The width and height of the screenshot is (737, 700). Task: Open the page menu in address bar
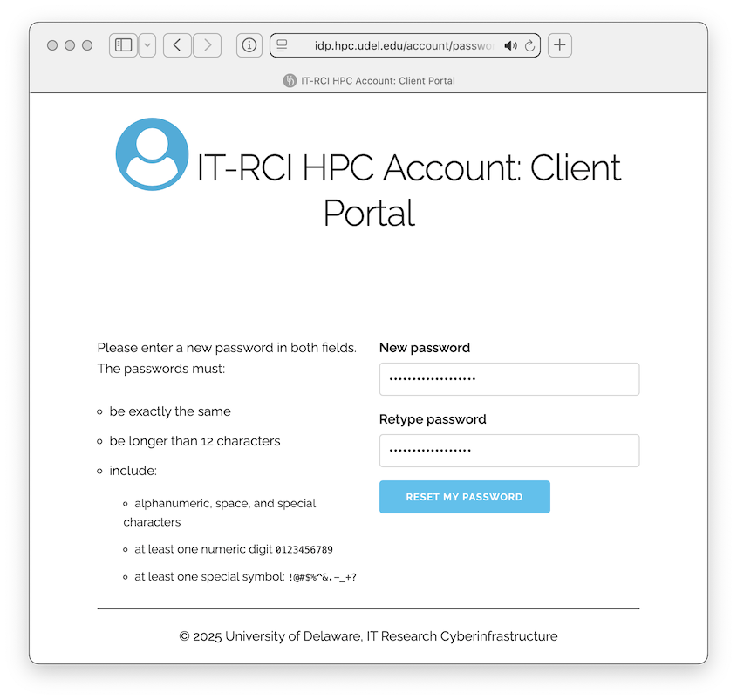(282, 45)
